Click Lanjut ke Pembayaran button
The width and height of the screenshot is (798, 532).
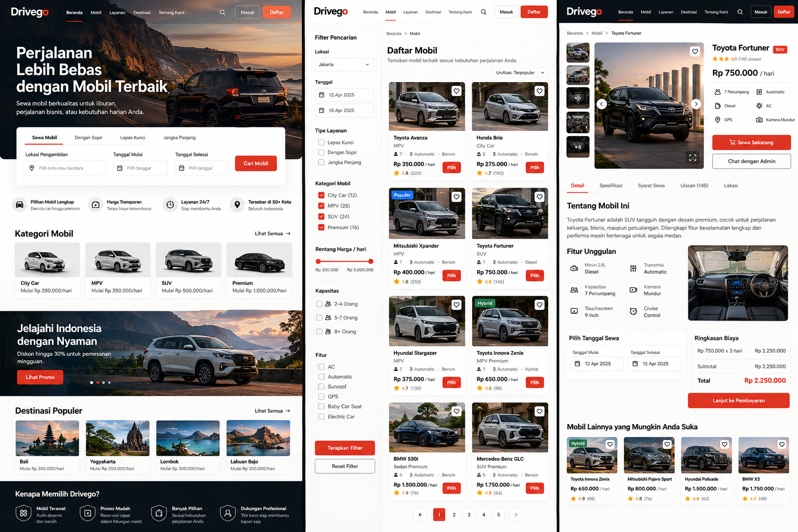(x=739, y=401)
